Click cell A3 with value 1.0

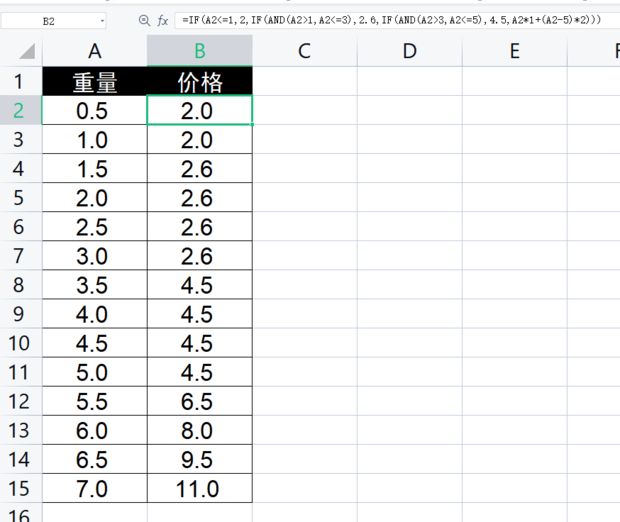point(95,139)
